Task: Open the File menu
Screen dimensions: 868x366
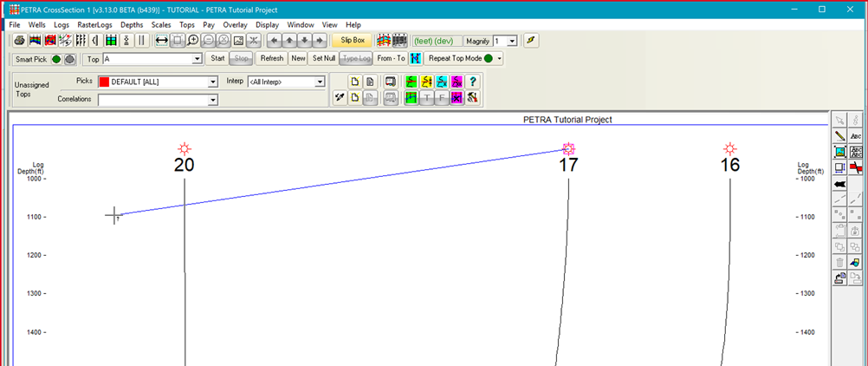Action: pyautogui.click(x=15, y=25)
